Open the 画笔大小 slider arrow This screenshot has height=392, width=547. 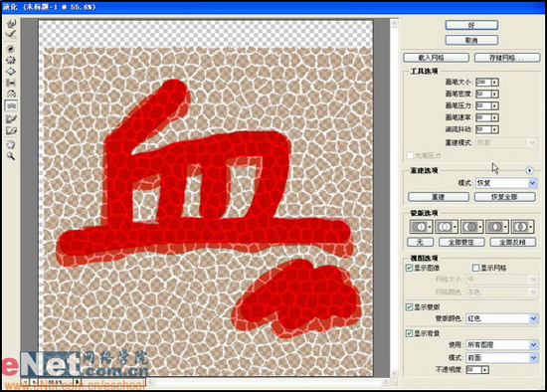pyautogui.click(x=495, y=82)
